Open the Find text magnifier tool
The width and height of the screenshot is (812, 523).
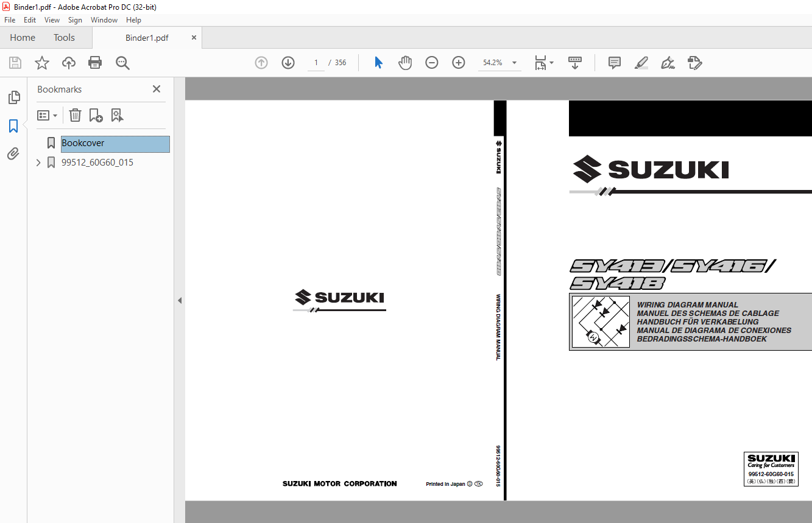[x=122, y=63]
